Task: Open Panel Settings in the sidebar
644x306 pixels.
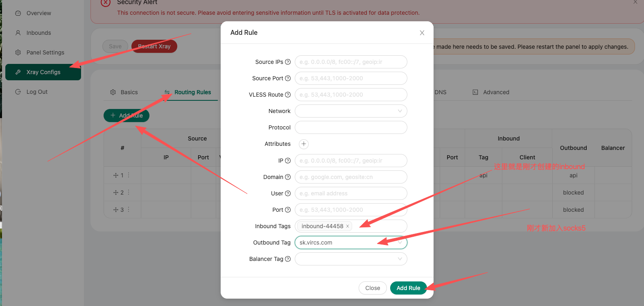Action: (x=45, y=52)
